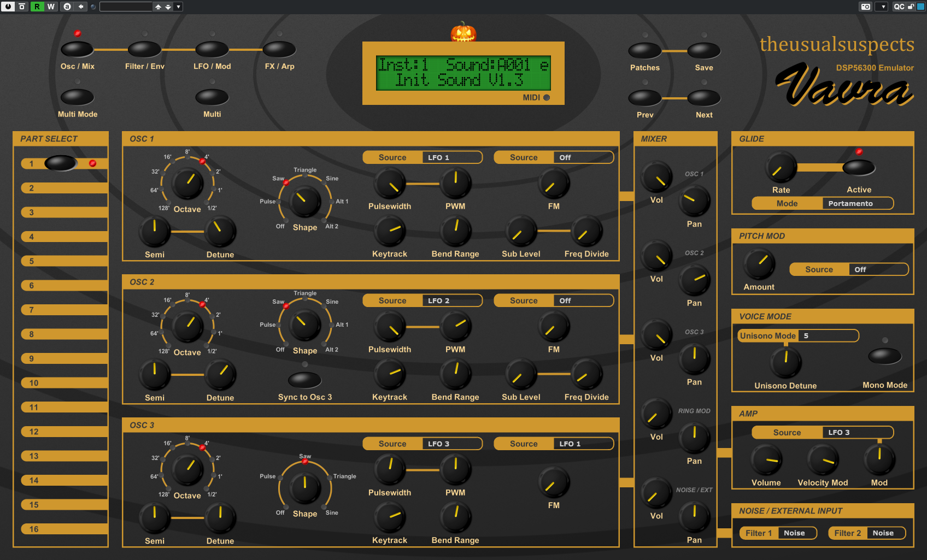Turn the OSC 1 Octave knob
Screen dimensions: 927x560
coord(187,184)
